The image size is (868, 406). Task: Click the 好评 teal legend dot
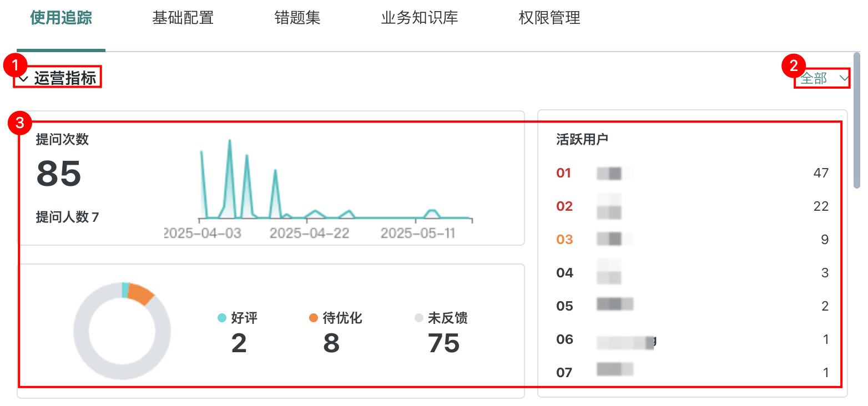pos(222,318)
